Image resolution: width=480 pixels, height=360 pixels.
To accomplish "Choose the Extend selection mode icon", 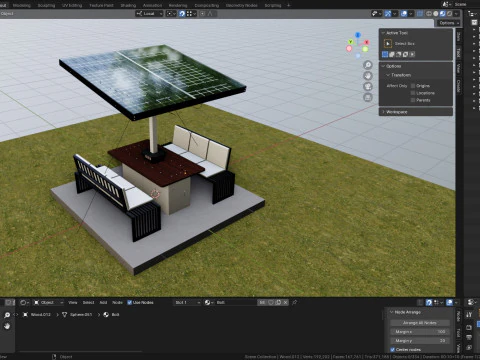I will point(392,54).
